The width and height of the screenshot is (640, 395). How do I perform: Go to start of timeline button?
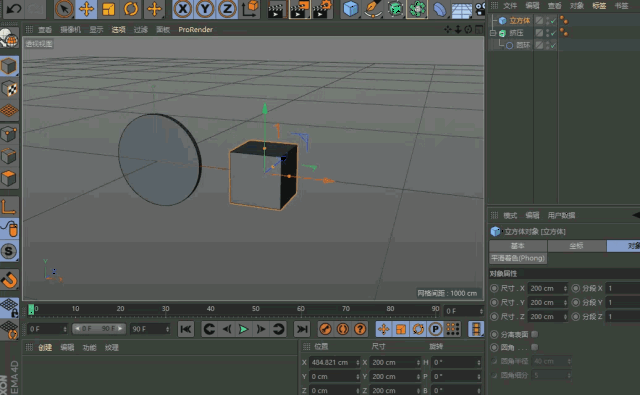coord(186,329)
